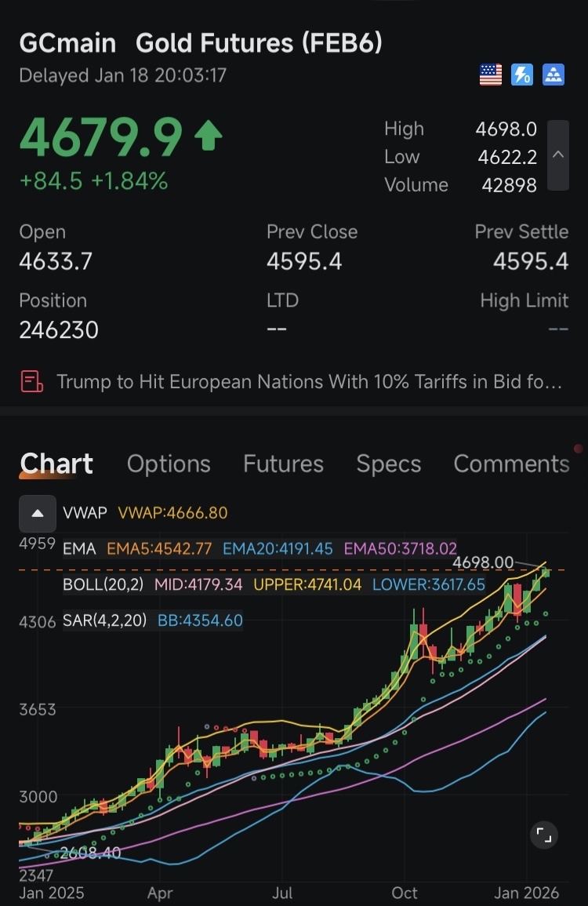588x906 pixels.
Task: Tap the US flag market icon
Action: click(491, 75)
